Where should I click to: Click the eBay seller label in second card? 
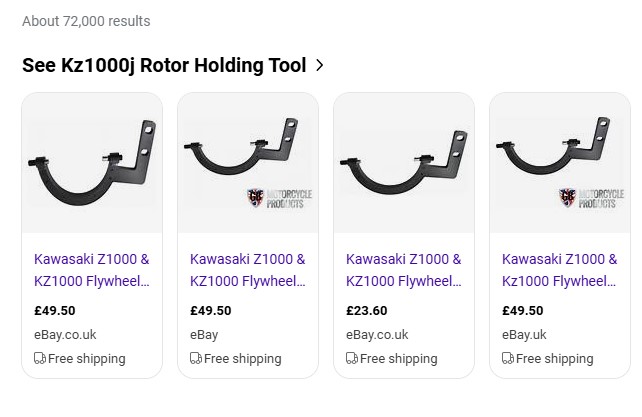(x=204, y=335)
